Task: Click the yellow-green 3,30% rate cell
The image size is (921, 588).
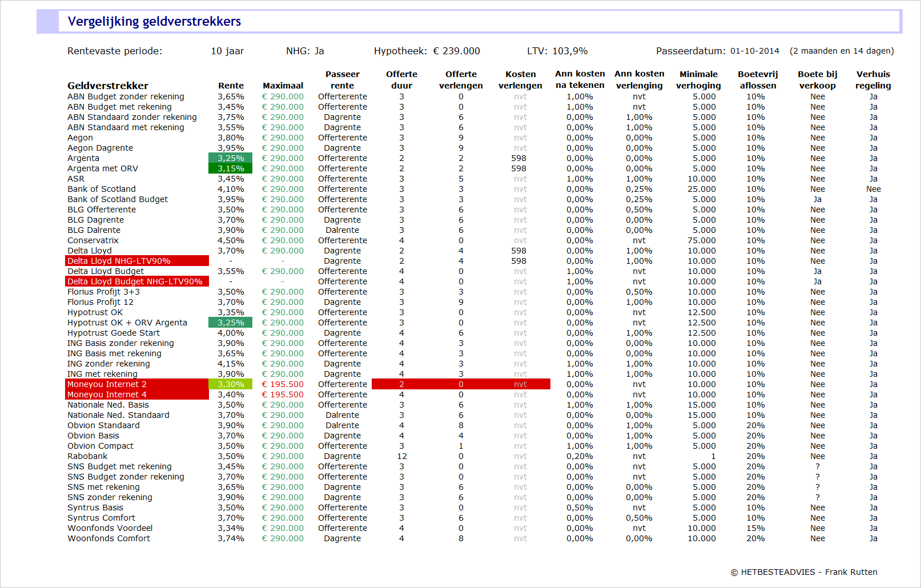Action: click(231, 384)
